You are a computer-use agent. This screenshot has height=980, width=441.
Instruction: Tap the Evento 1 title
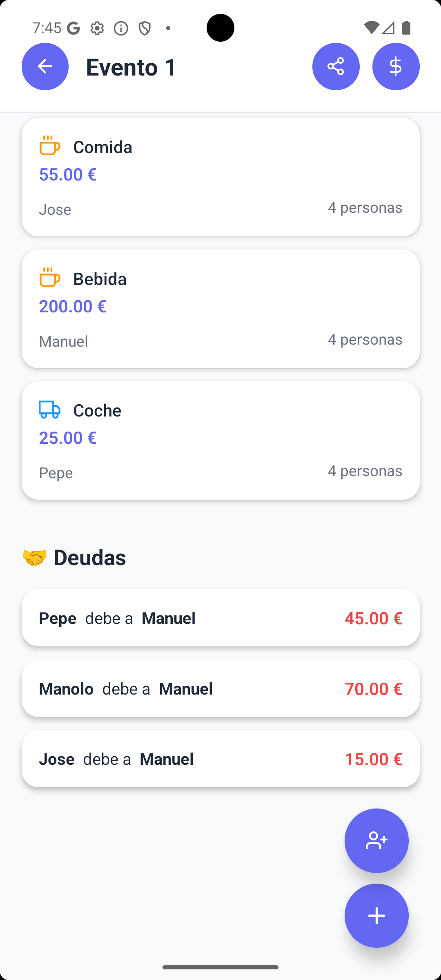(131, 67)
